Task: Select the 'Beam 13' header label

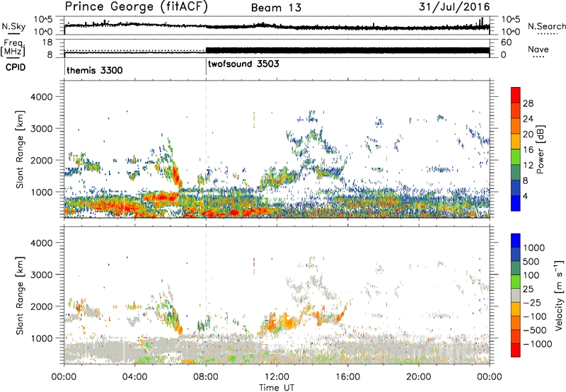Action: pyautogui.click(x=276, y=8)
